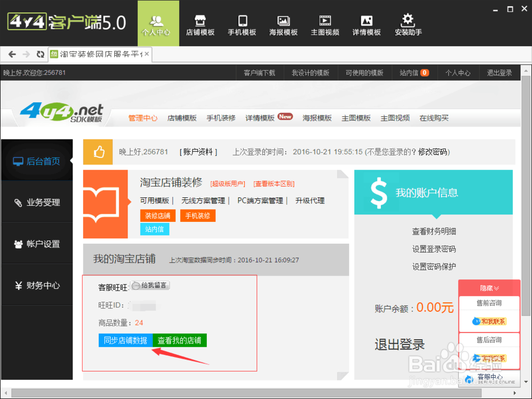Click the blue 站内信 button
Image resolution: width=532 pixels, height=399 pixels.
[155, 229]
